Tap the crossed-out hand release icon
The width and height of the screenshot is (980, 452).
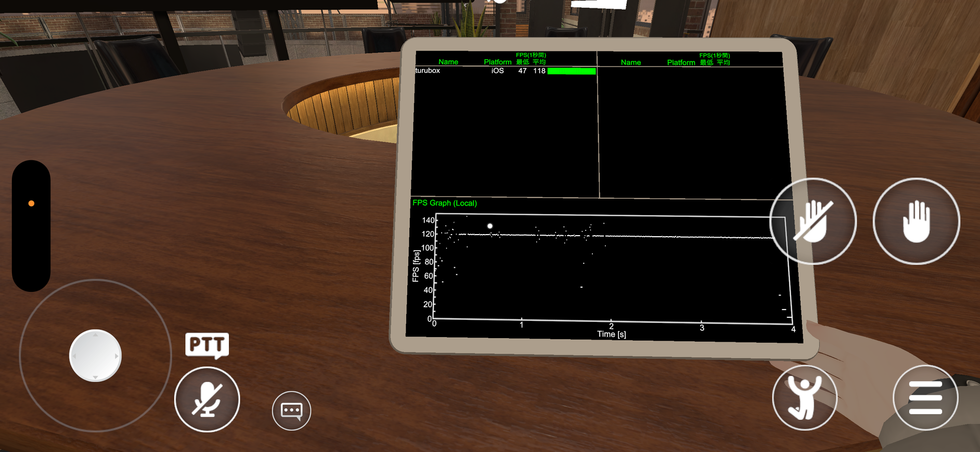pos(813,222)
